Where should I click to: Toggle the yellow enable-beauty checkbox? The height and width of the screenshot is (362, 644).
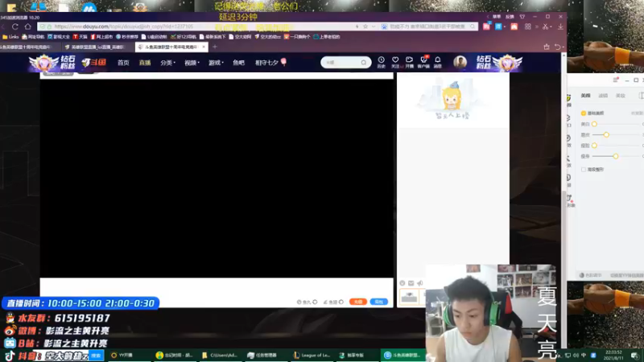click(584, 113)
